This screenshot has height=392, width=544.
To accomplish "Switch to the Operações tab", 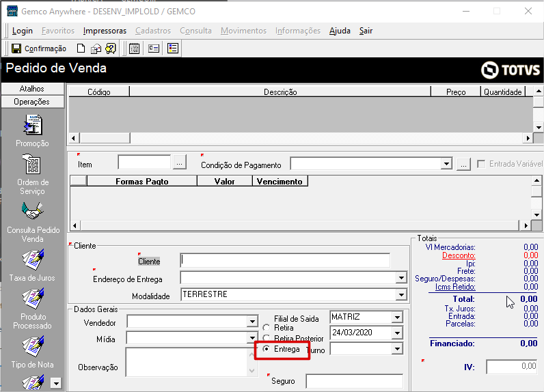I will pyautogui.click(x=33, y=102).
